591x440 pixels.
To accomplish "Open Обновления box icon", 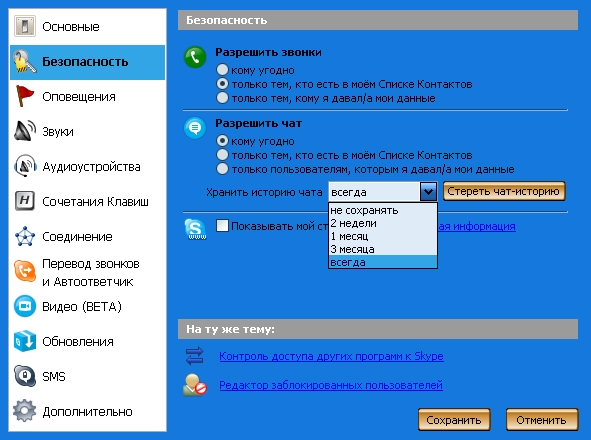I will [x=25, y=341].
